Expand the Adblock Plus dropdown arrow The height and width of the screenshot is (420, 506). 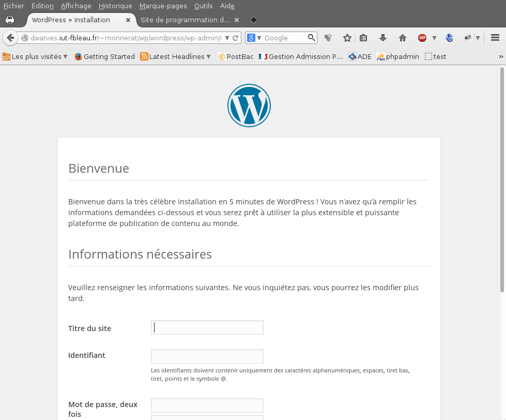pyautogui.click(x=434, y=38)
